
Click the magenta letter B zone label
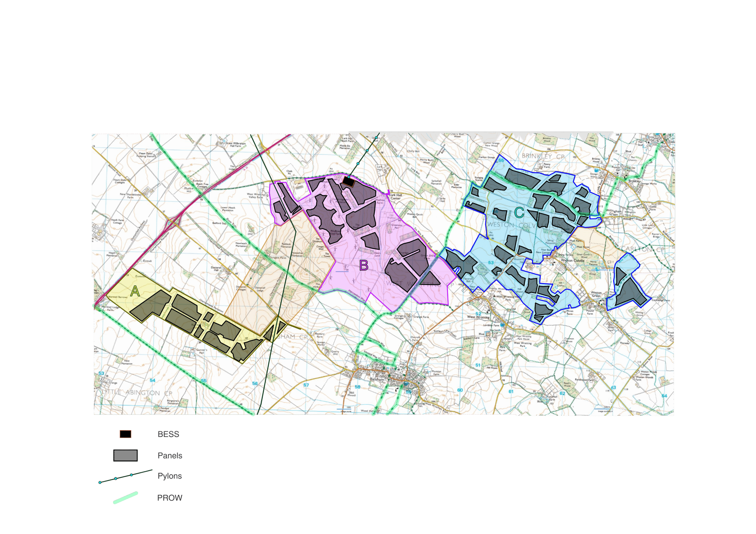click(364, 265)
